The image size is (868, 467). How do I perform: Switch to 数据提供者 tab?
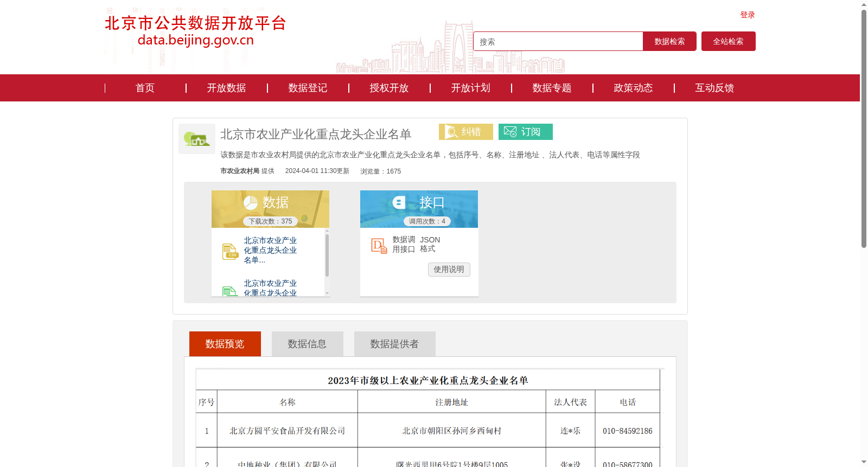tap(394, 344)
